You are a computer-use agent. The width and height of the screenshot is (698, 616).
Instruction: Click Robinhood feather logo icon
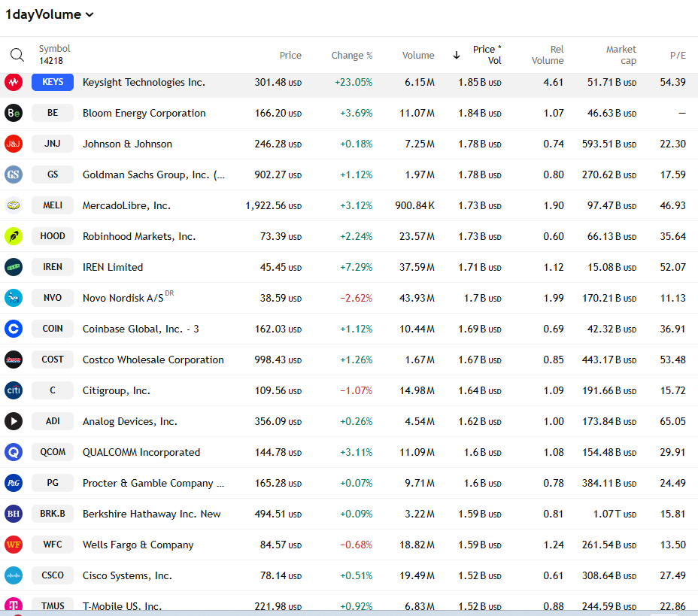(x=14, y=236)
